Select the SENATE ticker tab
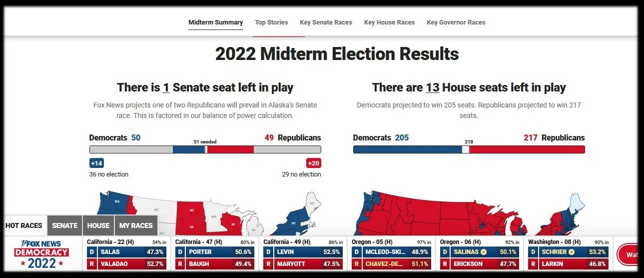644x278 pixels. coord(65,225)
